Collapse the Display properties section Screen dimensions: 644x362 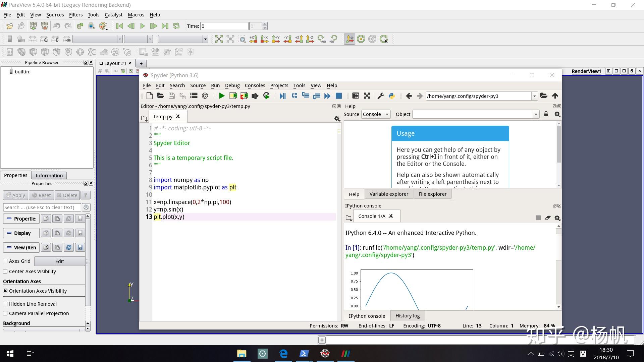[21, 233]
